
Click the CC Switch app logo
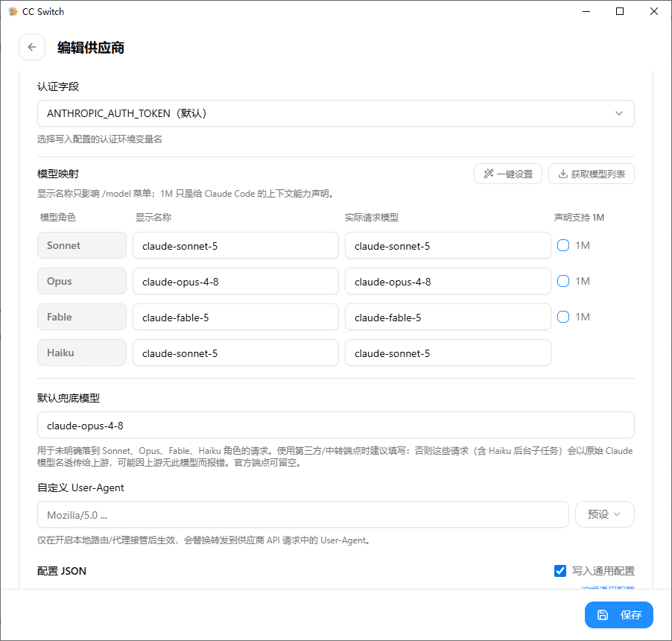(x=13, y=12)
